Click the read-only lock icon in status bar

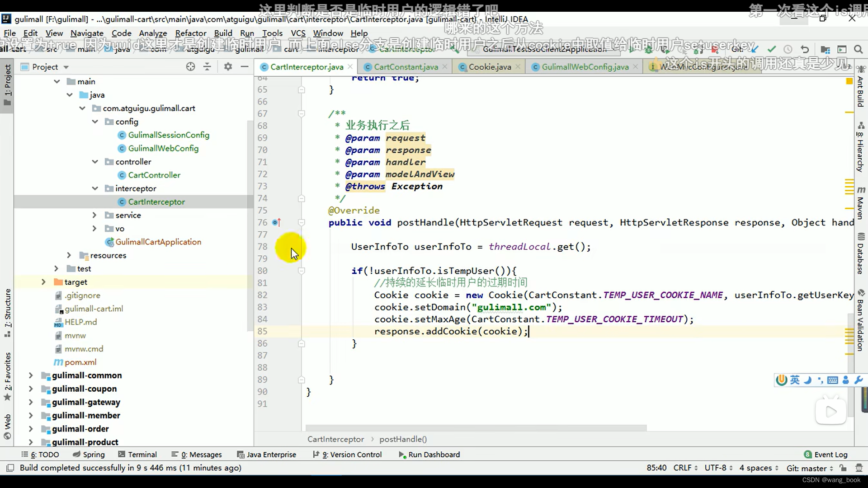point(843,468)
